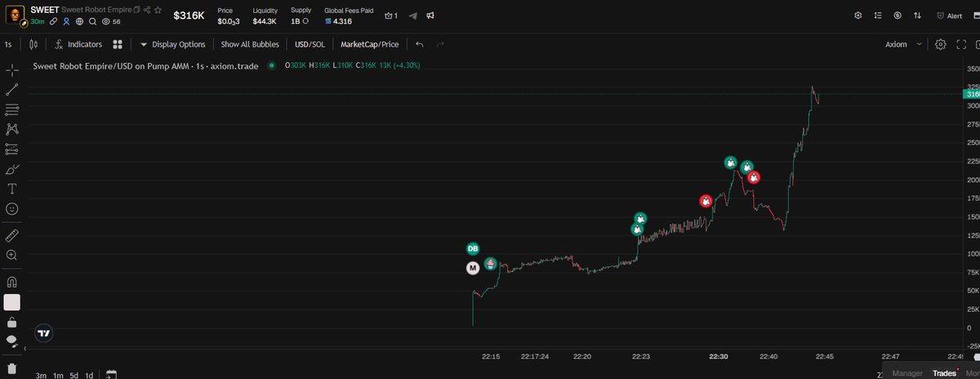Open the emoji icons tool
980x379 pixels.
click(x=12, y=209)
